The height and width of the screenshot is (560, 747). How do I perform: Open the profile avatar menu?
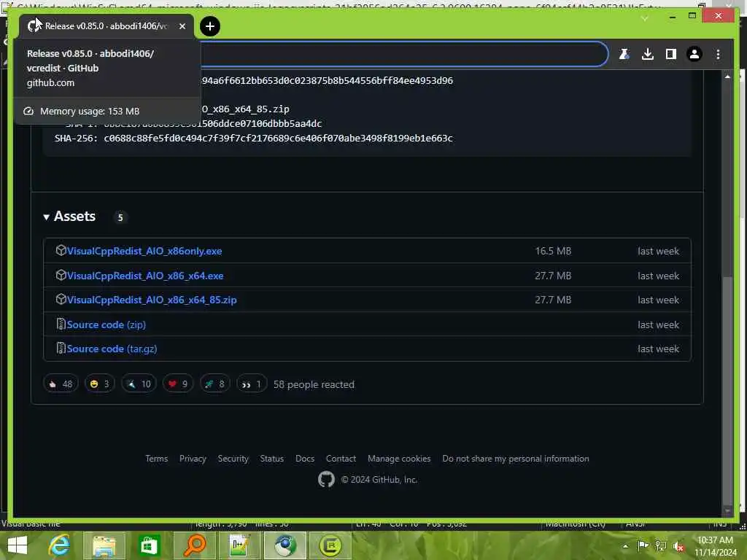pyautogui.click(x=694, y=54)
